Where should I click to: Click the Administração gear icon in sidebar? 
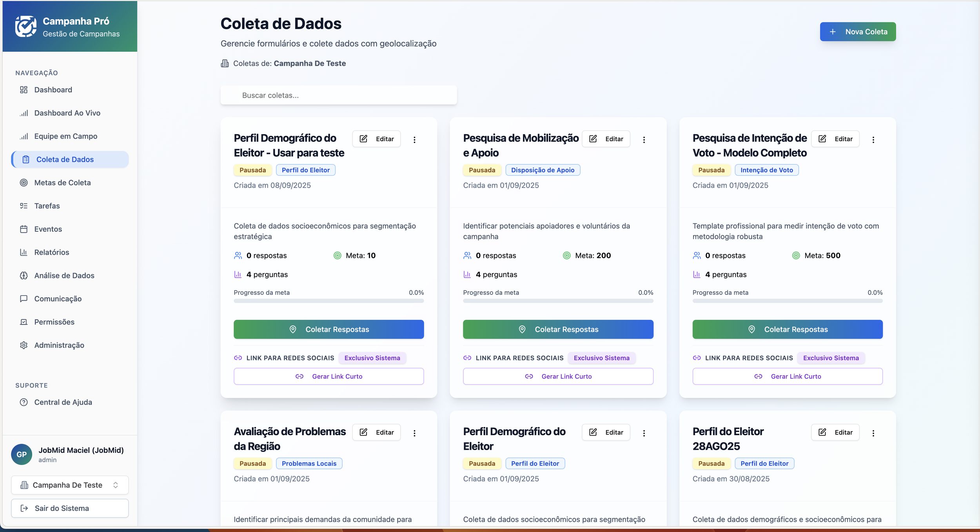click(24, 345)
